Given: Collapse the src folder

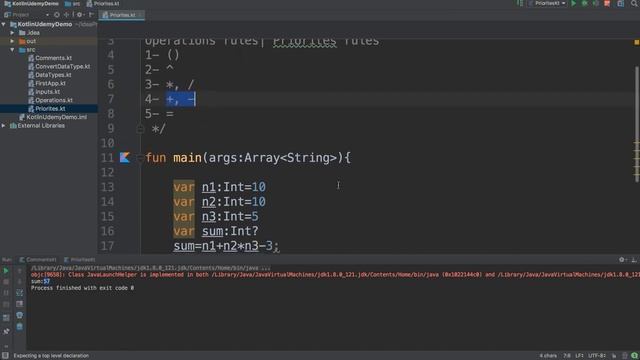Looking at the screenshot, I should pos(12,50).
